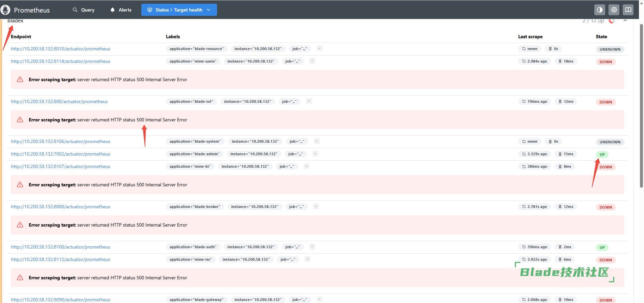The width and height of the screenshot is (644, 303).
Task: Open endpoint link on port 8888
Action: coord(61,207)
